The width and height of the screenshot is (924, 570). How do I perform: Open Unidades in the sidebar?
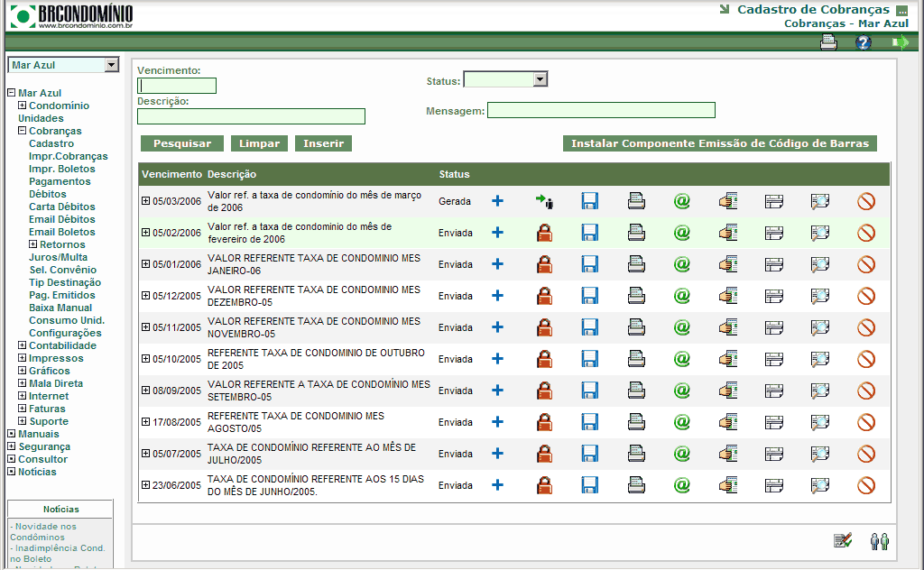point(41,118)
